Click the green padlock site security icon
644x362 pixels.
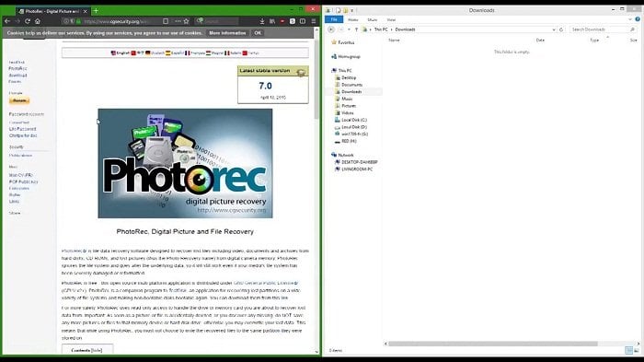point(78,21)
